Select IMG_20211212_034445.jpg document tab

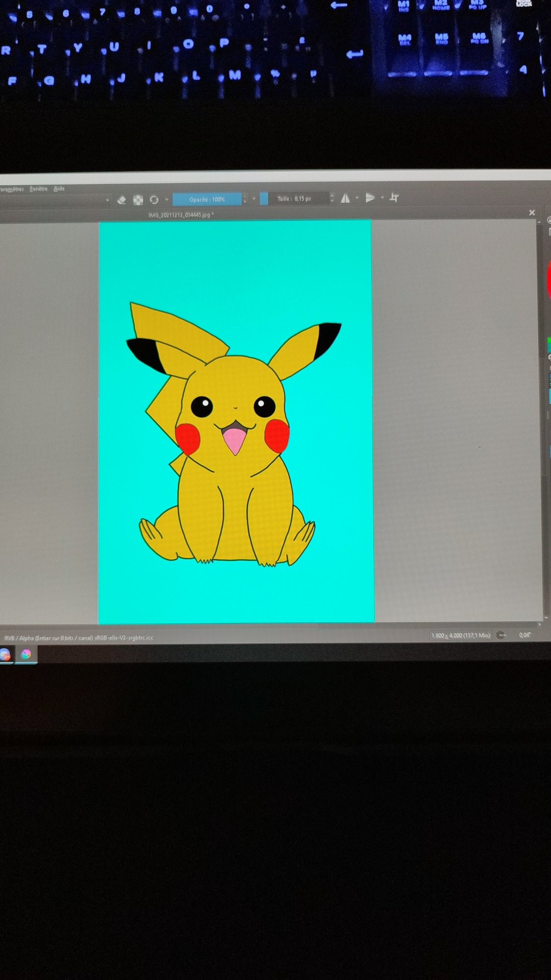click(181, 215)
